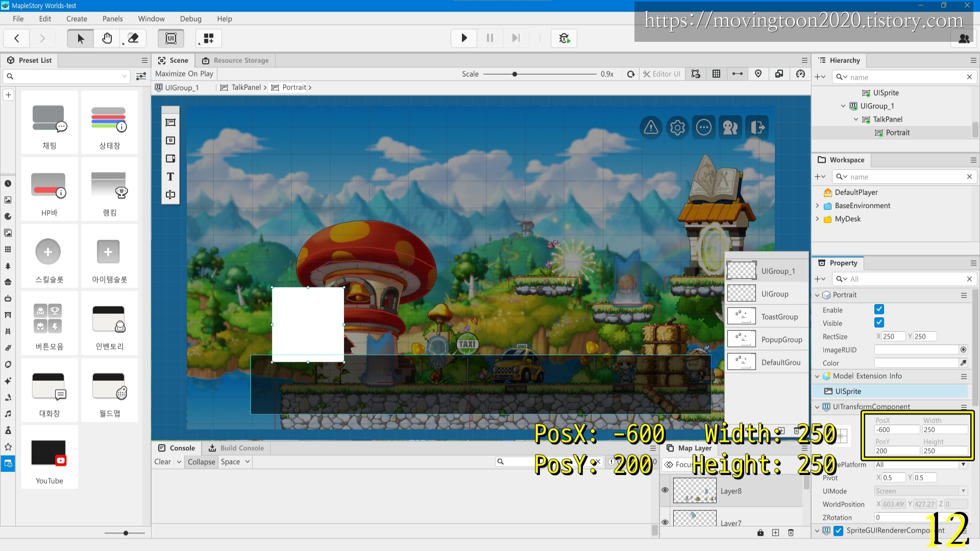
Task: Toggle Editor UI button
Action: tap(661, 74)
